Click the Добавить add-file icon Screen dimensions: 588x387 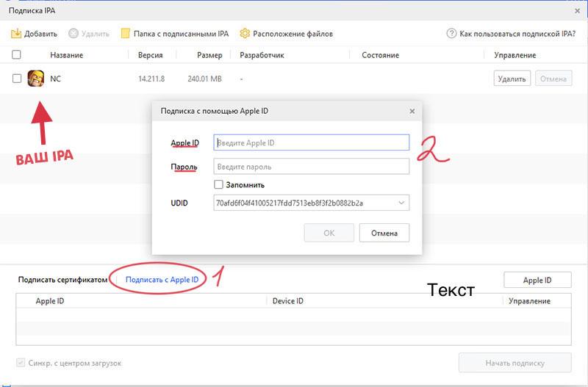(x=16, y=34)
